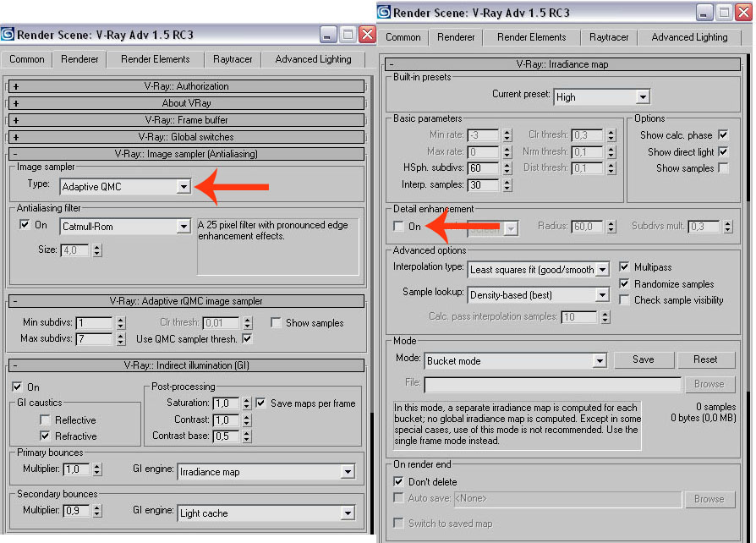The width and height of the screenshot is (756, 543).
Task: Open Advanced Lighting tab in right window
Action: pos(689,37)
